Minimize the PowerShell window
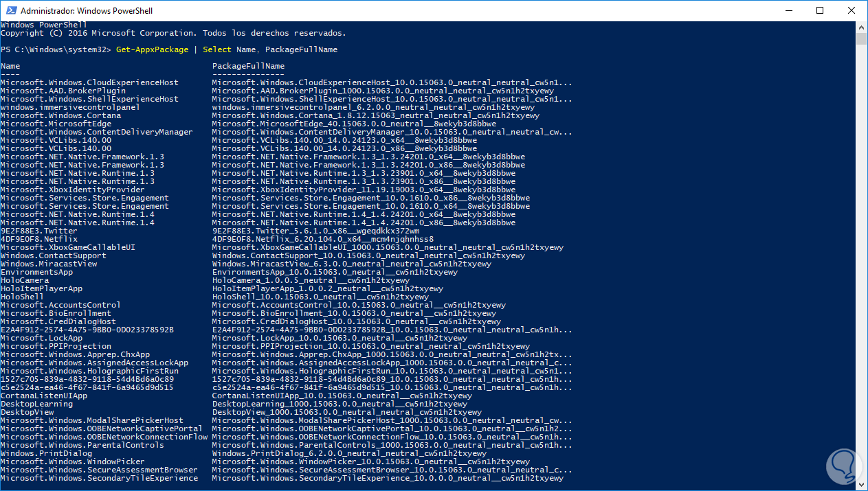868x491 pixels. [788, 10]
